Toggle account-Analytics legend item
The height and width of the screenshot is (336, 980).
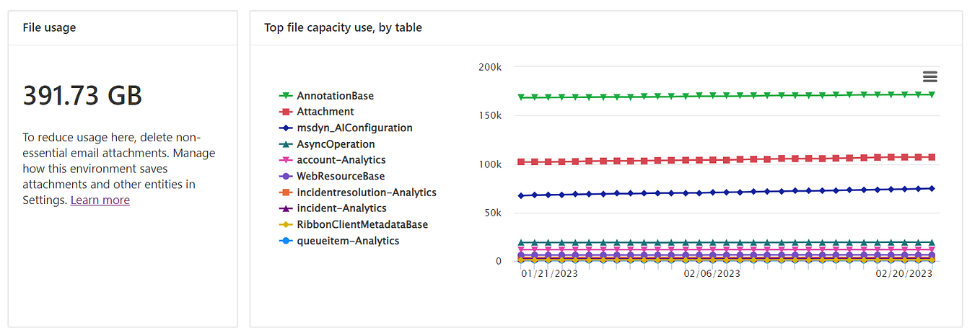tap(341, 160)
